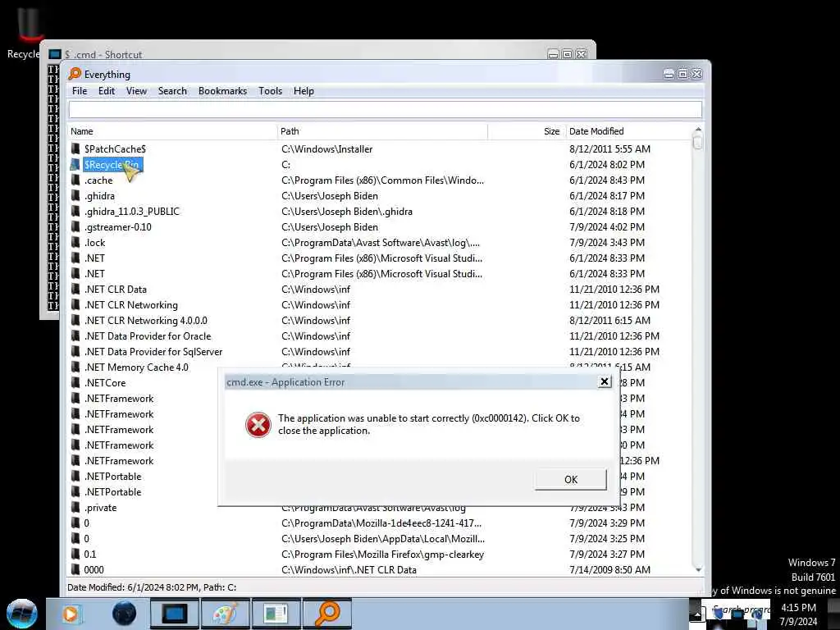Click the path C:\Windows\Installer
This screenshot has height=630, width=840.
(x=326, y=149)
